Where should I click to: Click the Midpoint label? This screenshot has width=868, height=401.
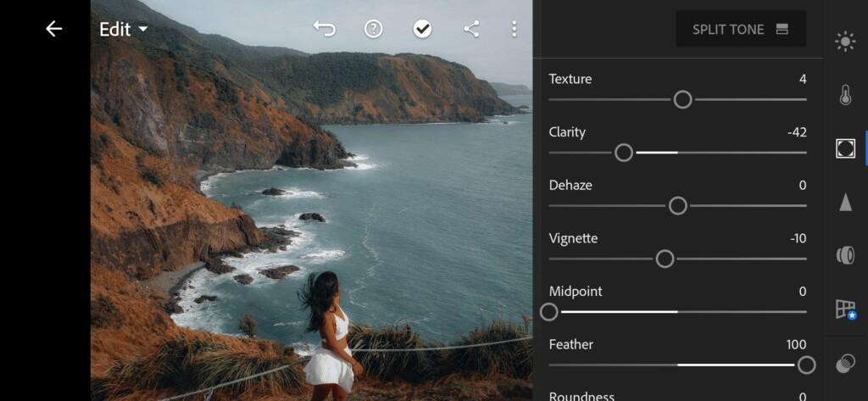(576, 292)
